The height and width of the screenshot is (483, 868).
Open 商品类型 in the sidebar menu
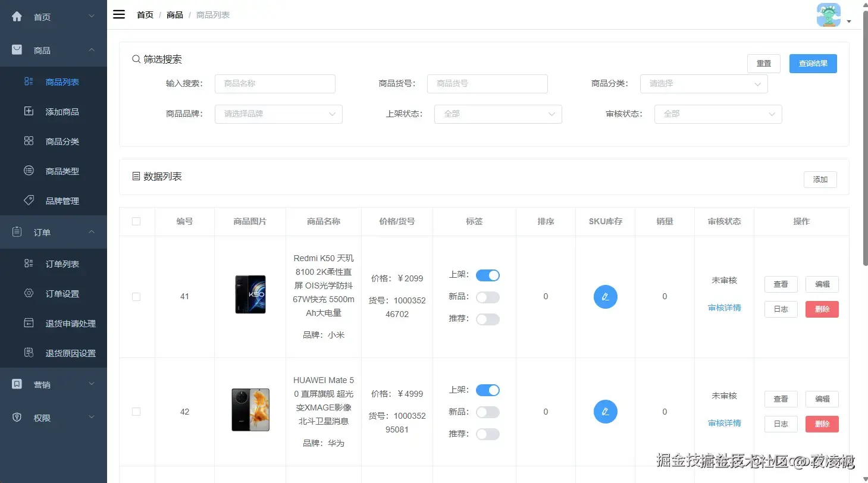[x=54, y=171]
